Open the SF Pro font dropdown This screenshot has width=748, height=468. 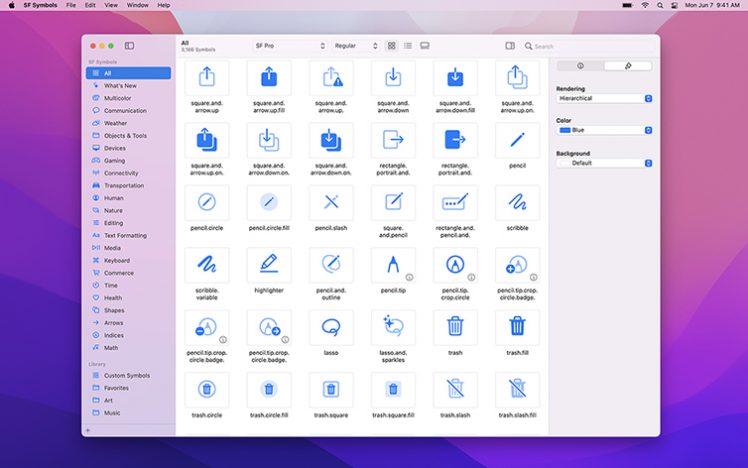click(291, 46)
